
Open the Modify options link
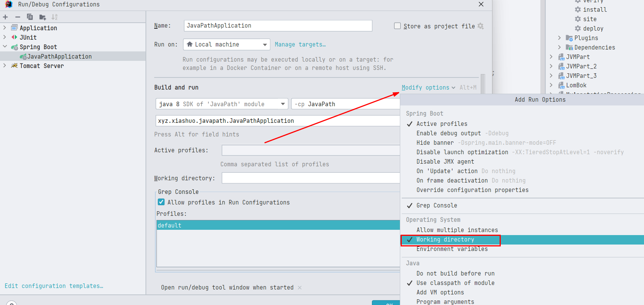coord(428,87)
